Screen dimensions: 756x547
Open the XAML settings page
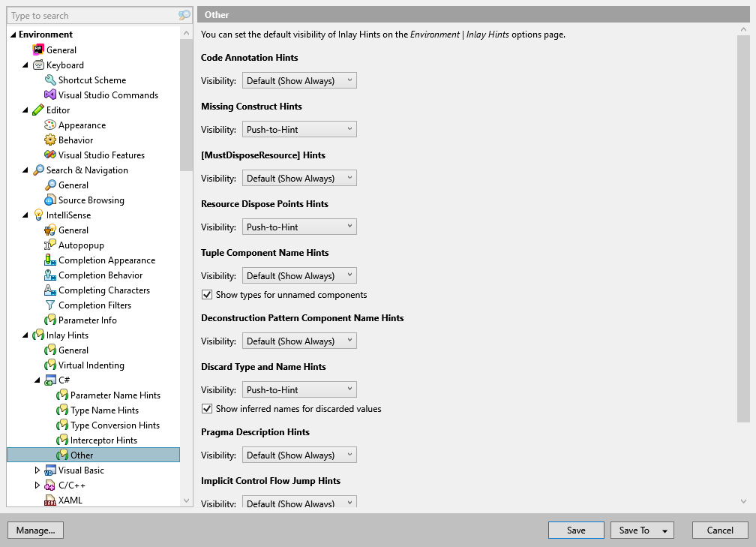68,500
